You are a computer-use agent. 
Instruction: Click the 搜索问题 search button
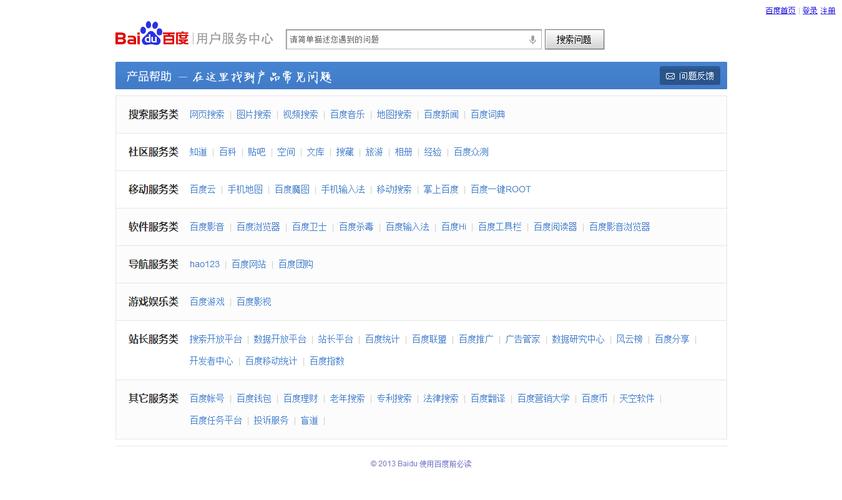coord(574,40)
